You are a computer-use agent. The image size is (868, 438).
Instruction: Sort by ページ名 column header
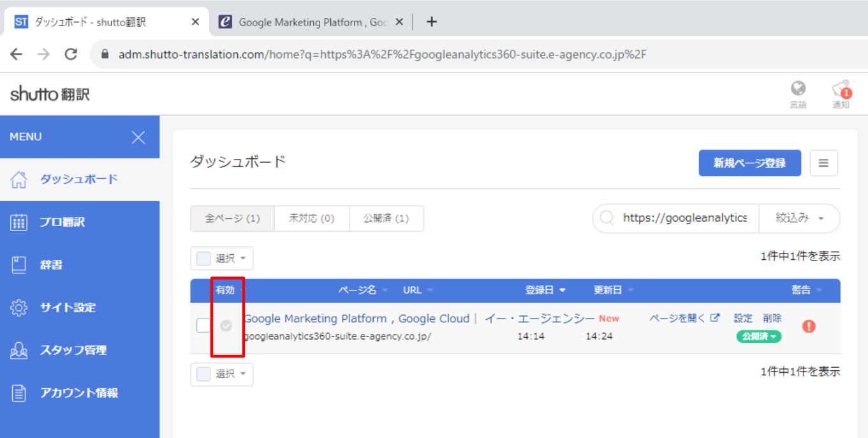tap(362, 290)
